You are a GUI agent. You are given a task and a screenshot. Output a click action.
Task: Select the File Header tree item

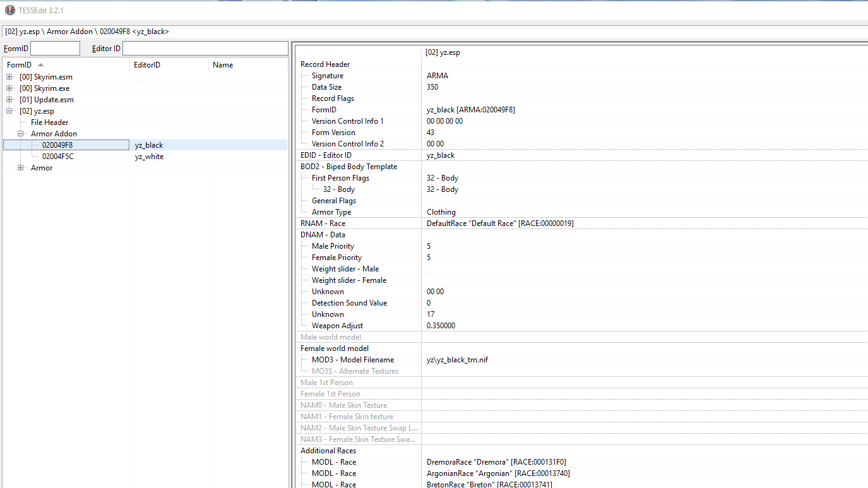click(50, 122)
